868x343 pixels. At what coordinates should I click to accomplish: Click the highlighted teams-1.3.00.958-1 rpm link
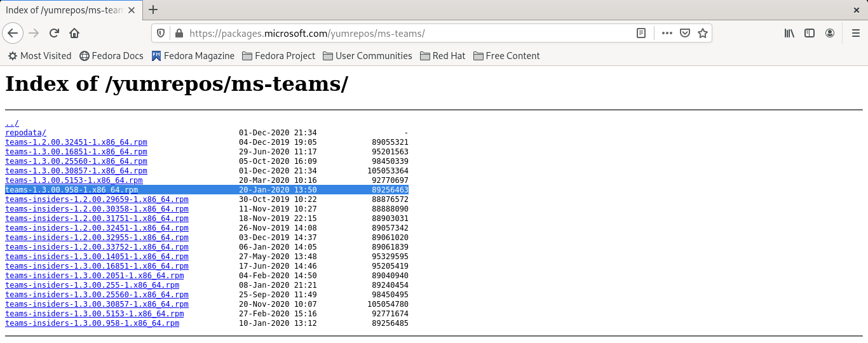pyautogui.click(x=71, y=190)
